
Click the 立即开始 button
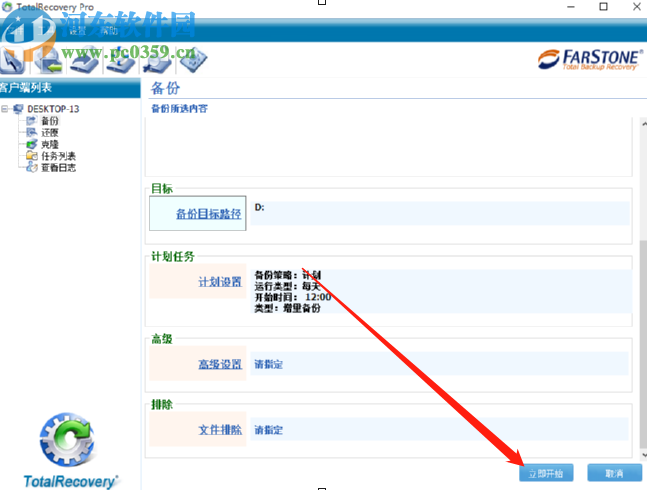coord(546,473)
